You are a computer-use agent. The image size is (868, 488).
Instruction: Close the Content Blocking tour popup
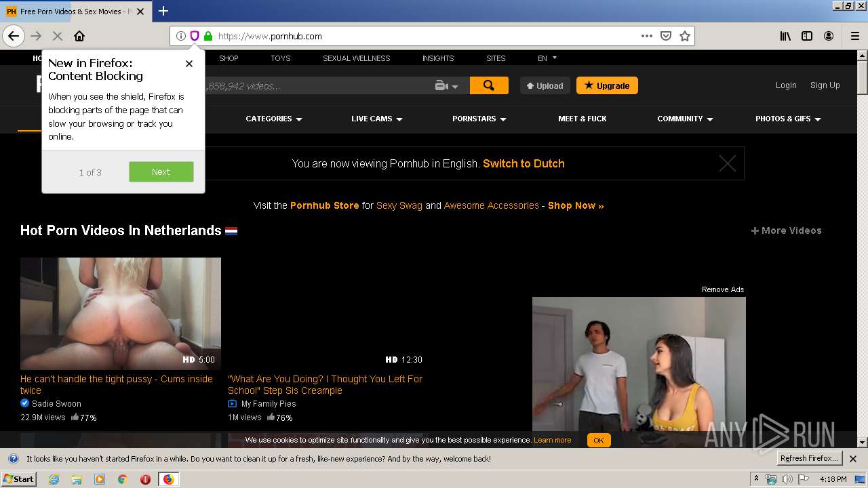coord(189,64)
